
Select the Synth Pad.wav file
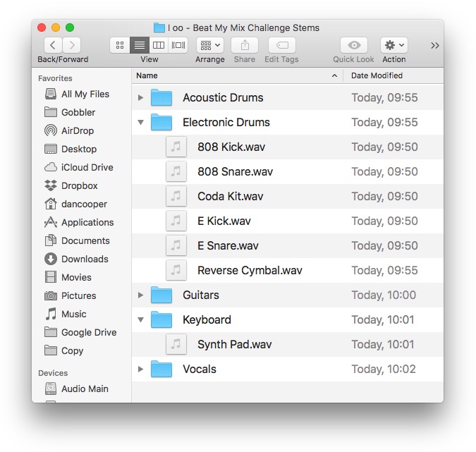(x=288, y=345)
